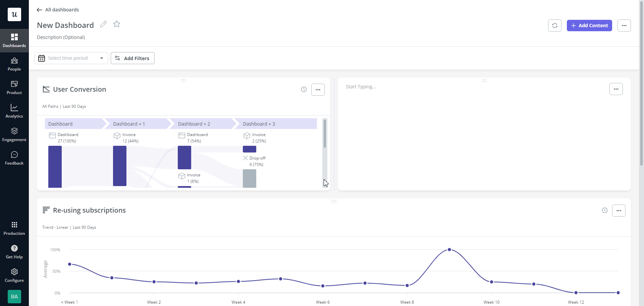Open the time range clock on Re-using subscriptions
This screenshot has width=644, height=306.
coord(605,210)
